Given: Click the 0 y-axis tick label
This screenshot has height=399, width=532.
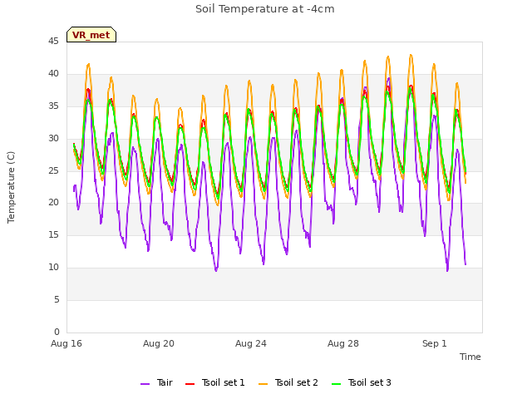Looking at the screenshot, I should coord(57,332).
